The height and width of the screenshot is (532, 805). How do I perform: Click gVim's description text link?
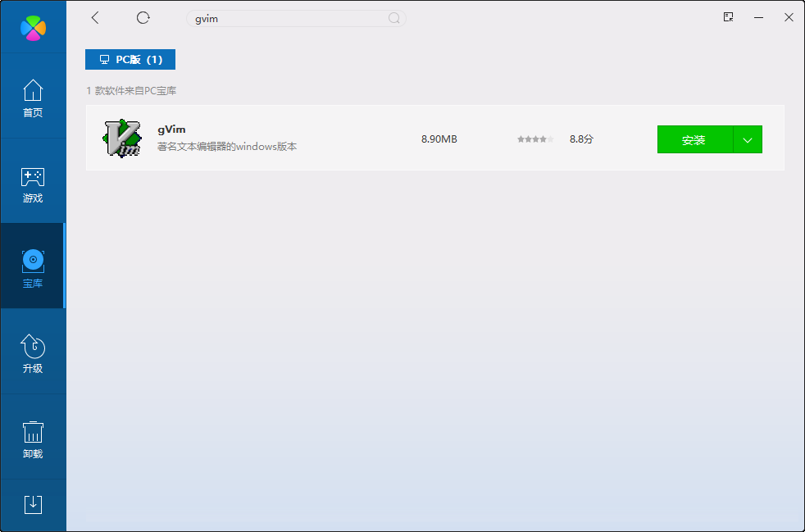(226, 148)
